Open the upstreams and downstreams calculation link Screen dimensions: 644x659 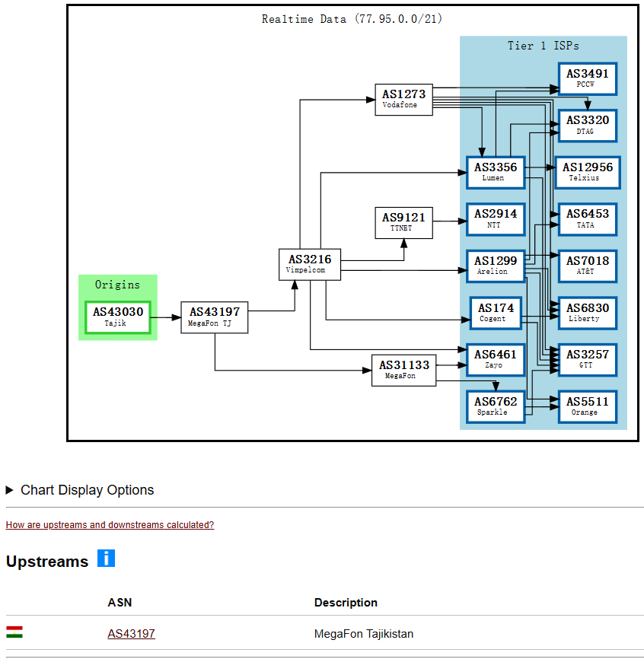(x=110, y=525)
